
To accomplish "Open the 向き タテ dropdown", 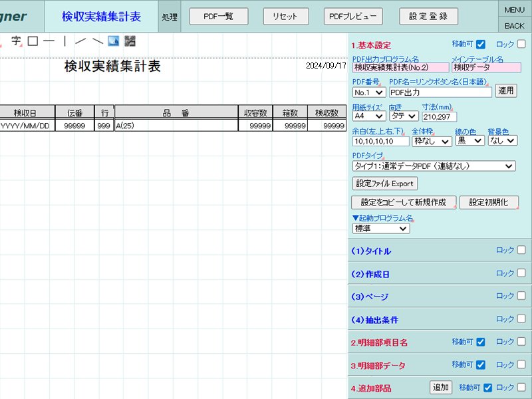I will pyautogui.click(x=404, y=116).
